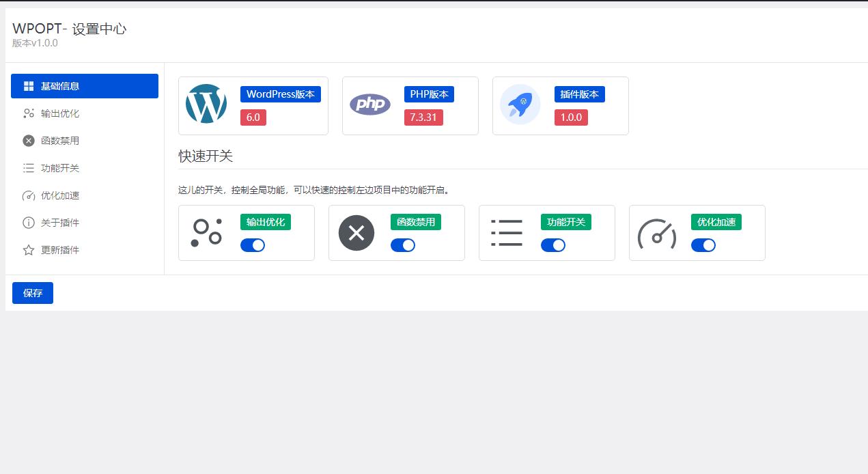This screenshot has height=474, width=868.
Task: Click the rocket plugin icon
Action: pyautogui.click(x=520, y=104)
